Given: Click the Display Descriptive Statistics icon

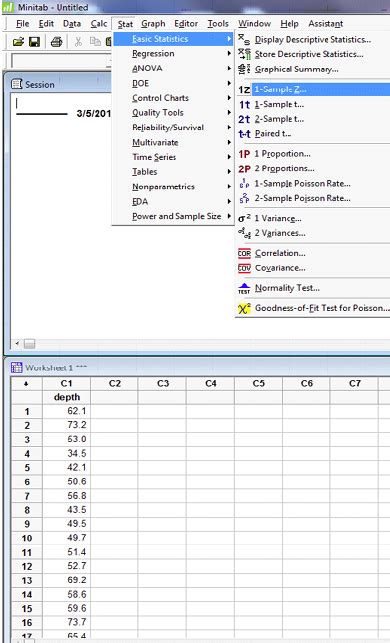Looking at the screenshot, I should pos(244,39).
